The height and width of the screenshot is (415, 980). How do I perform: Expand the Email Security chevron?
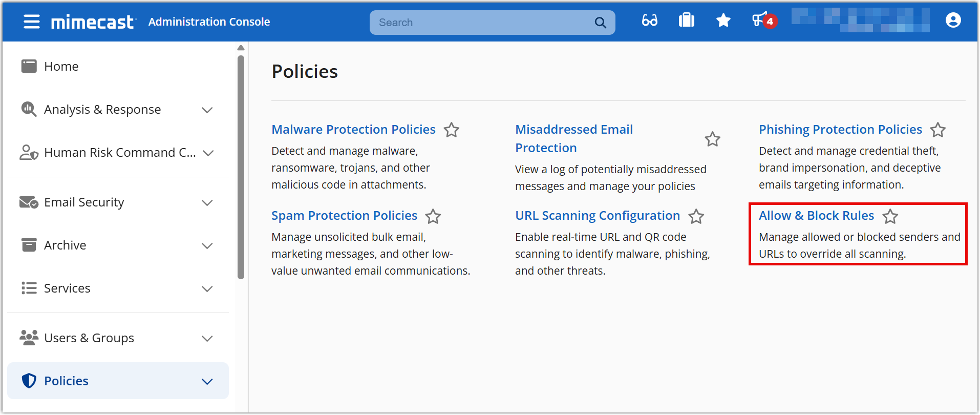coord(207,202)
